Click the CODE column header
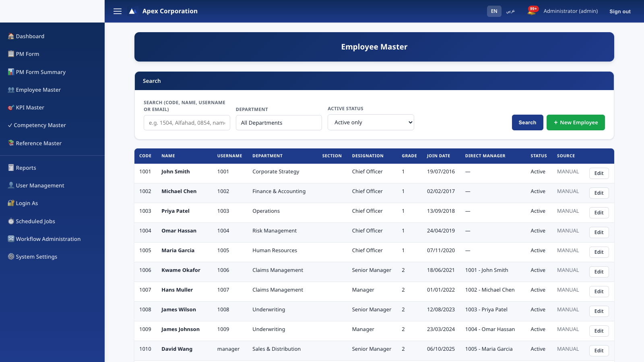This screenshot has height=362, width=644. [145, 156]
